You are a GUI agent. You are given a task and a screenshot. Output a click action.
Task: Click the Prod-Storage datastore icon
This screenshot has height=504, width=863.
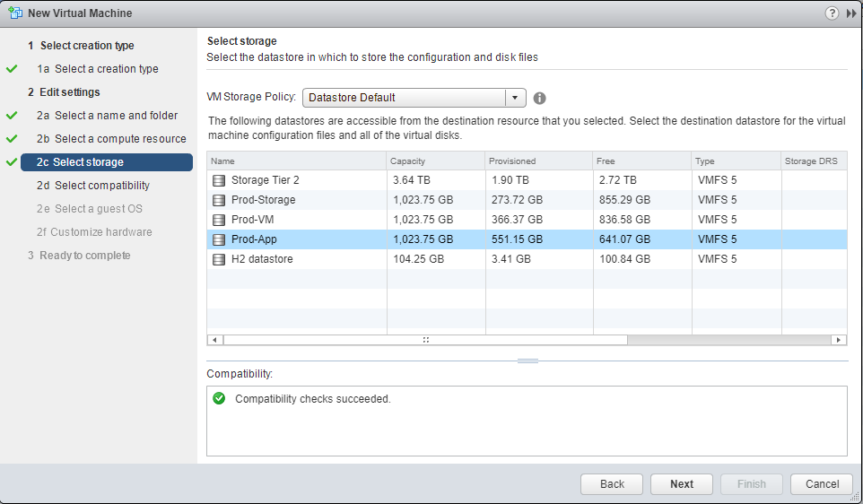pyautogui.click(x=219, y=200)
